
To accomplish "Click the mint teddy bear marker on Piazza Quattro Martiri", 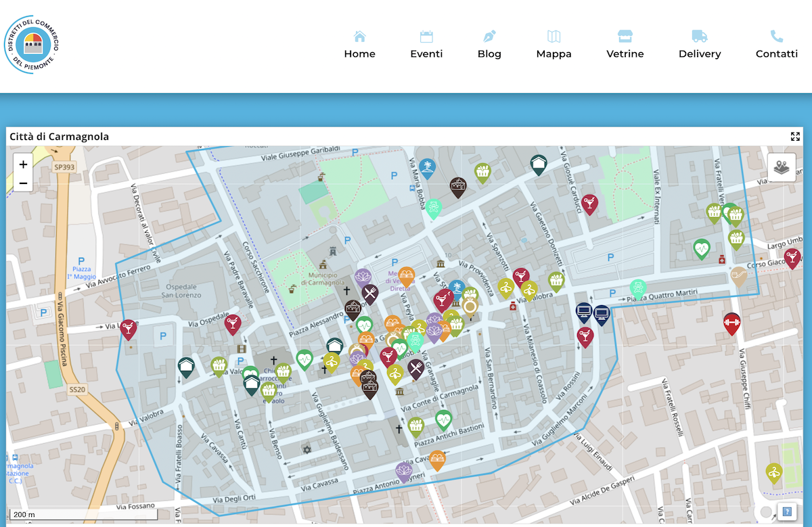I will [x=637, y=289].
